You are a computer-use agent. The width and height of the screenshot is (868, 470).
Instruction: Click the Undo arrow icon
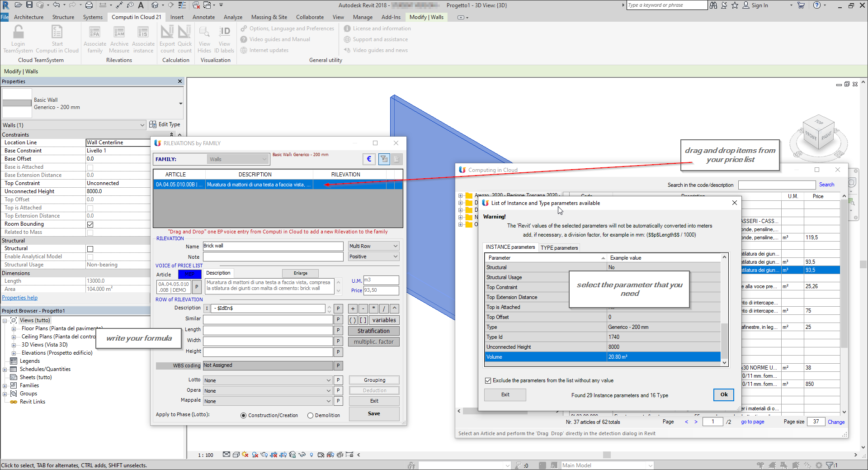[x=56, y=5]
